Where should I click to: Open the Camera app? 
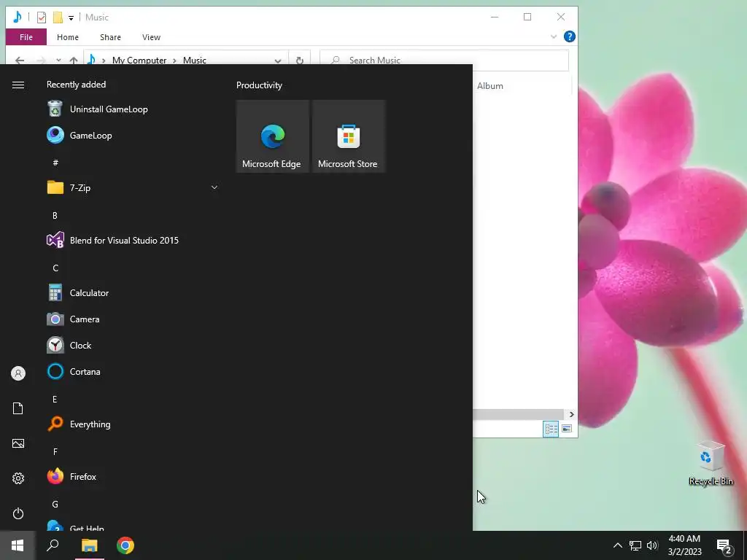pos(133,319)
